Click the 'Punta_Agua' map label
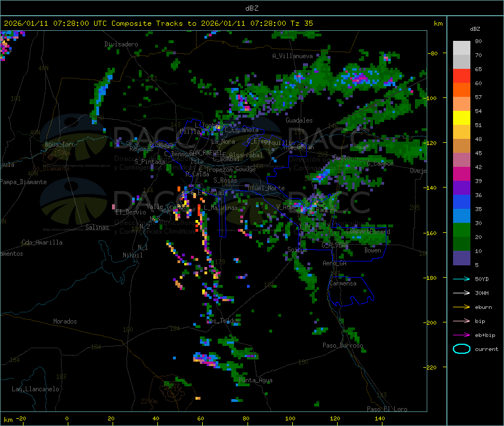 [255, 380]
